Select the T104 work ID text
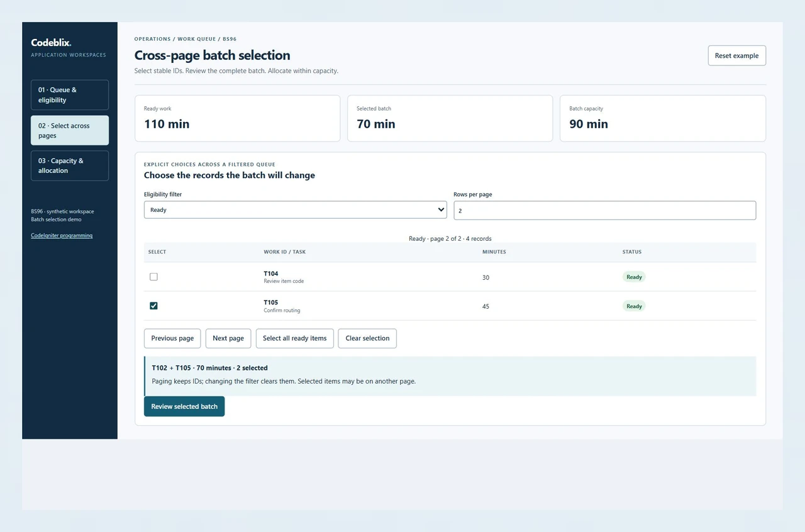 pyautogui.click(x=271, y=274)
